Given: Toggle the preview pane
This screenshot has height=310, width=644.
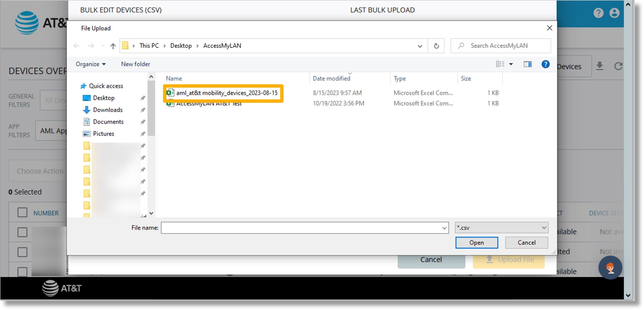Looking at the screenshot, I should point(528,64).
